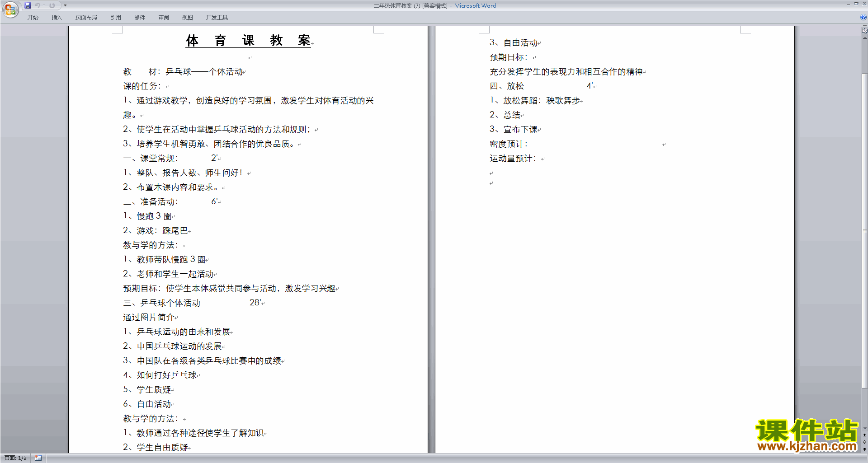Click the line 教材：乒乓球——个体活动
Screen dimensions: 868x463
tap(183, 72)
